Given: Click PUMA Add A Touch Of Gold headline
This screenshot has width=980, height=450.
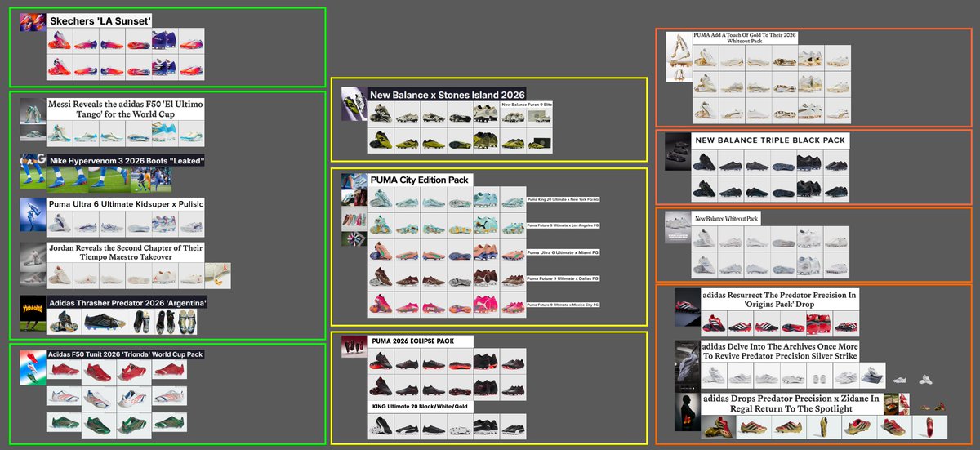Looking at the screenshot, I should tap(745, 38).
